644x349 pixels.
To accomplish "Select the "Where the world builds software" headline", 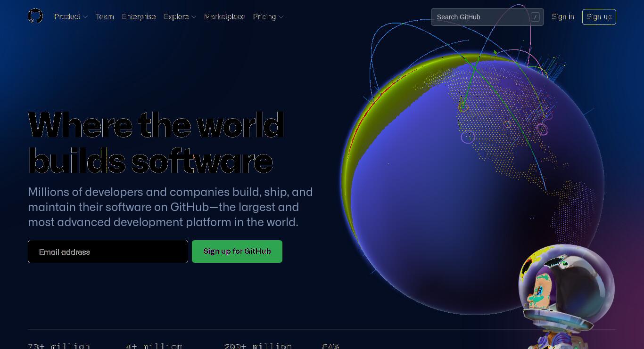I will (156, 143).
